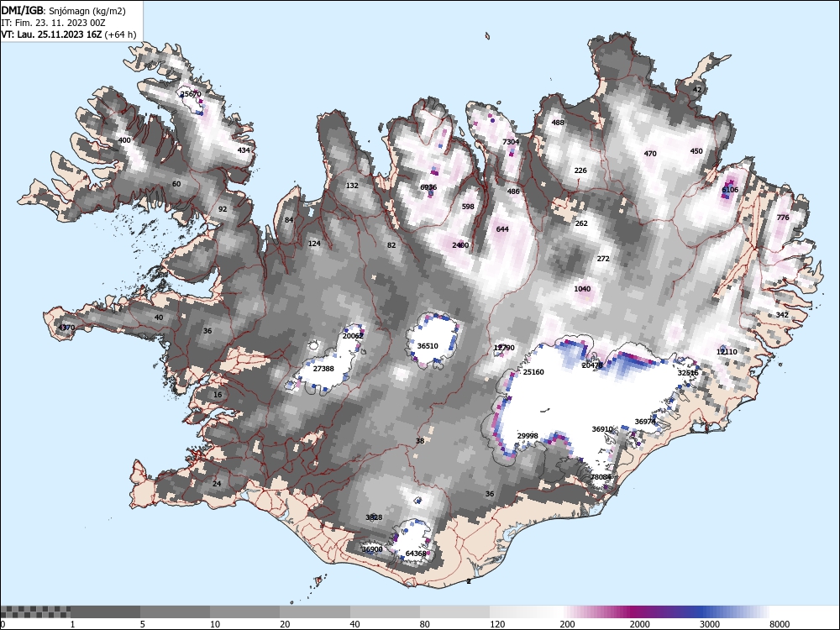The width and height of the screenshot is (840, 630).
Task: Click the 470 value label
Action: (650, 153)
